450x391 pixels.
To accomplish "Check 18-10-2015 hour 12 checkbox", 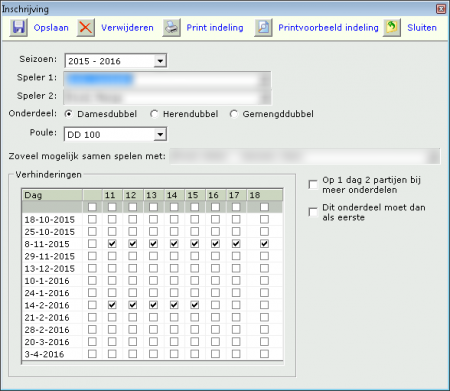I will click(133, 219).
